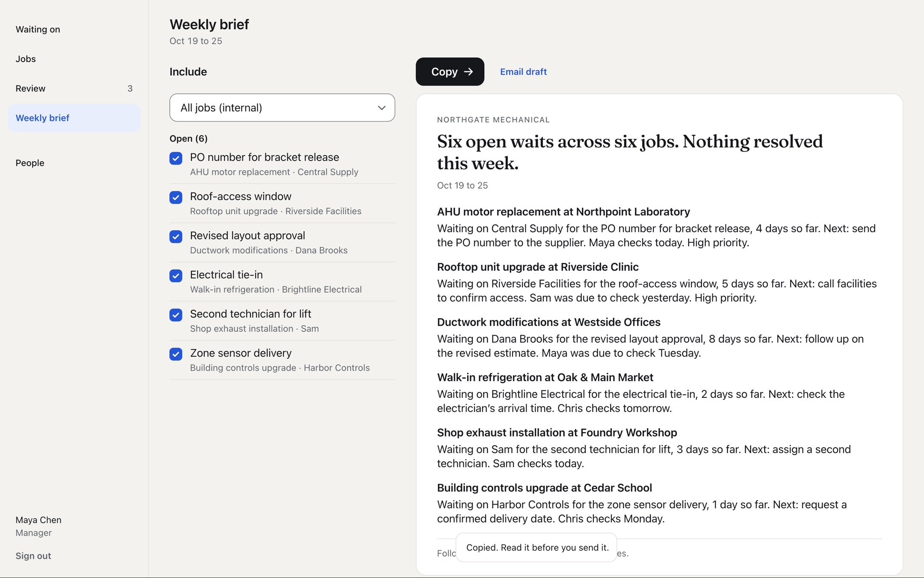Open the People page

click(74, 163)
